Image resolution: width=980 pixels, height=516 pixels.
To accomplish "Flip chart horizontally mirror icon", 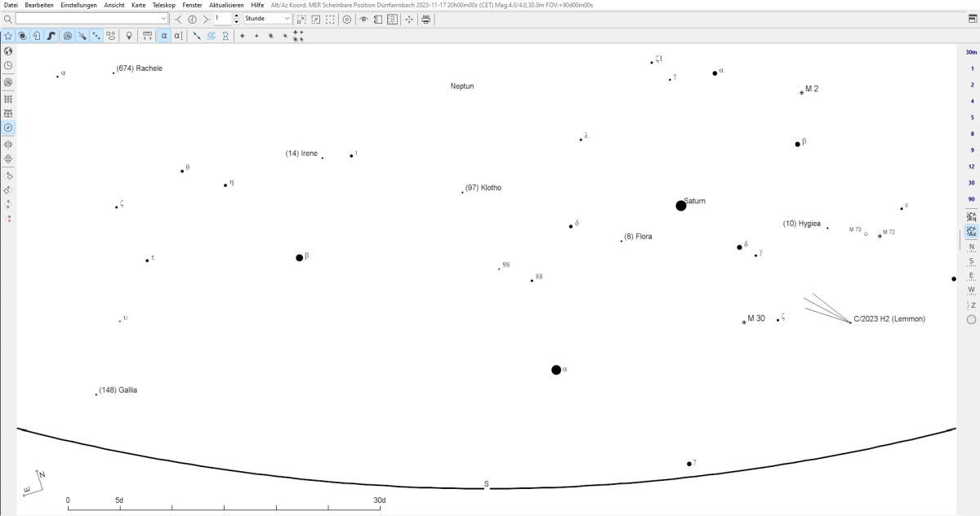I will pyautogui.click(x=8, y=145).
